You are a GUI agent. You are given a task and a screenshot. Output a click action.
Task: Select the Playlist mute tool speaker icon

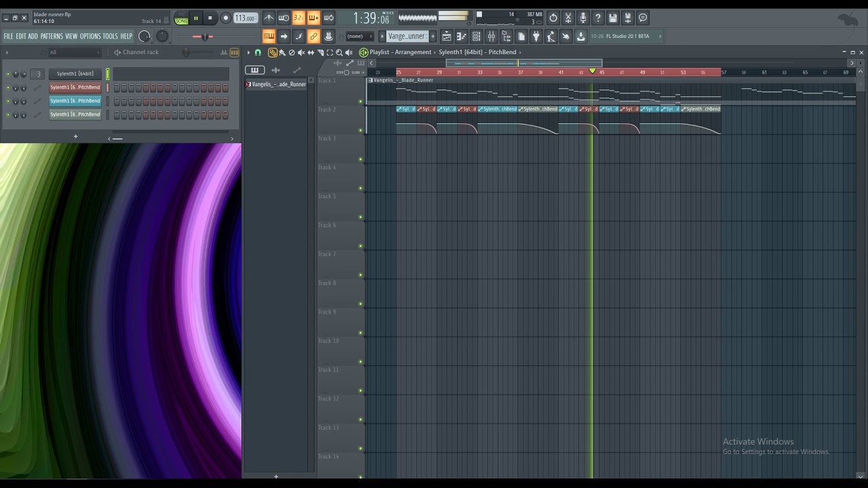click(302, 52)
